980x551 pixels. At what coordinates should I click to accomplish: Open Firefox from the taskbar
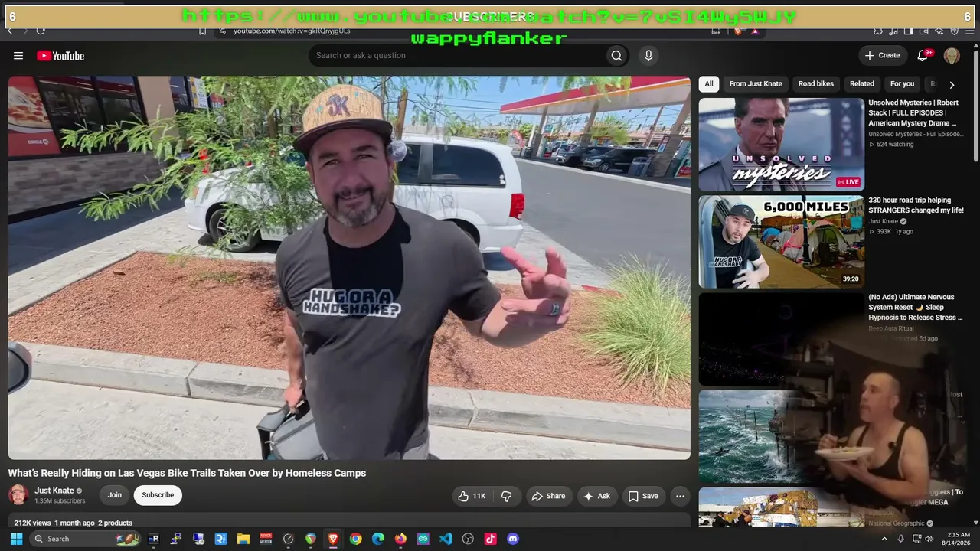point(400,539)
